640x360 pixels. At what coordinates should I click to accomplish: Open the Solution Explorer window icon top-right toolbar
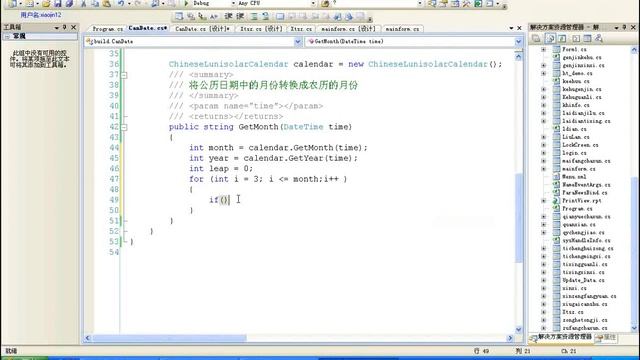[432, 4]
